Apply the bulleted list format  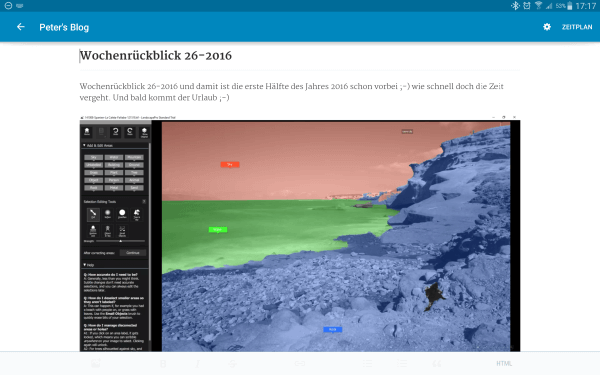click(367, 364)
